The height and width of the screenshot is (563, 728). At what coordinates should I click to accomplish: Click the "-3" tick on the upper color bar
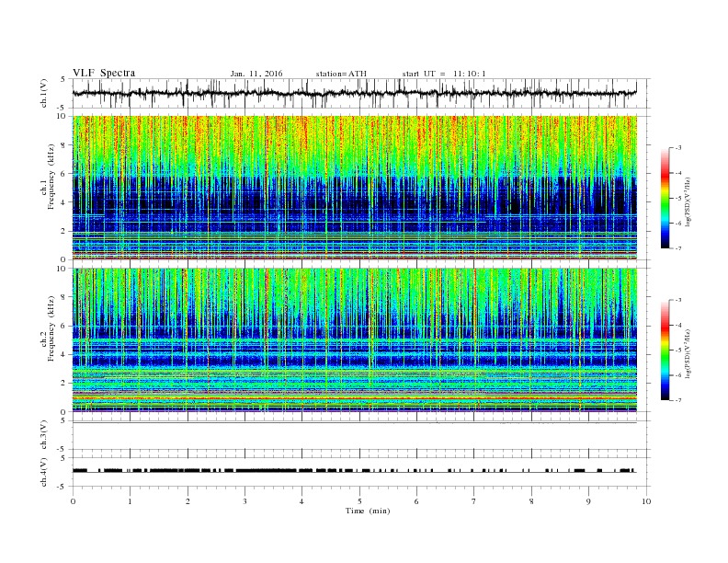tap(677, 148)
